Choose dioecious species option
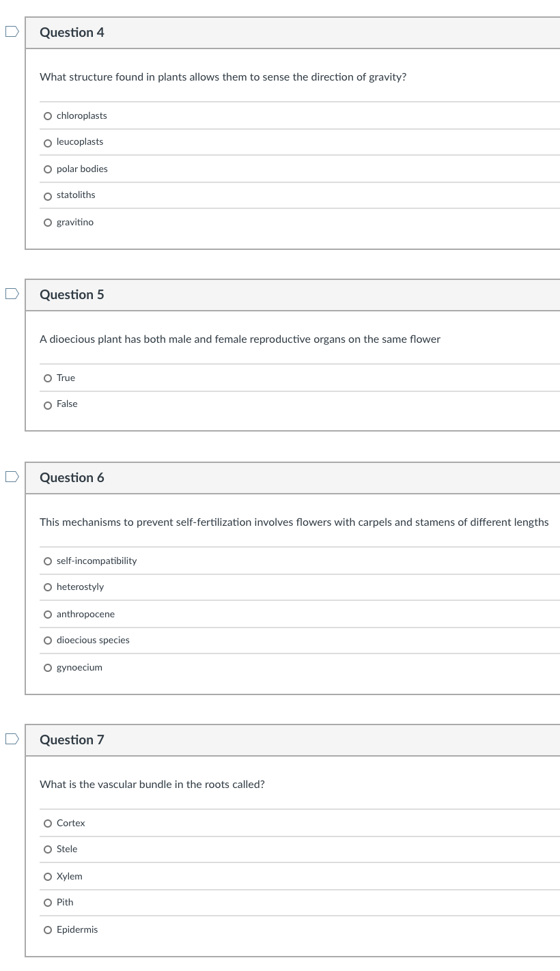Viewport: 560px width, 971px height. pos(47,641)
